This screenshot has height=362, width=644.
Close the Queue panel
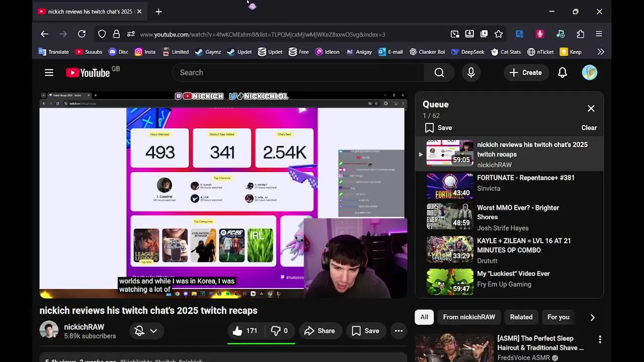click(x=591, y=108)
